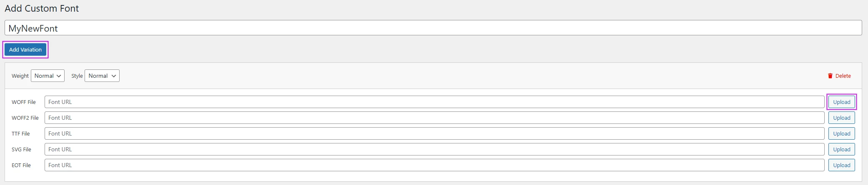Click the TTF File label
Screen dimensions: 868x185
pyautogui.click(x=21, y=133)
